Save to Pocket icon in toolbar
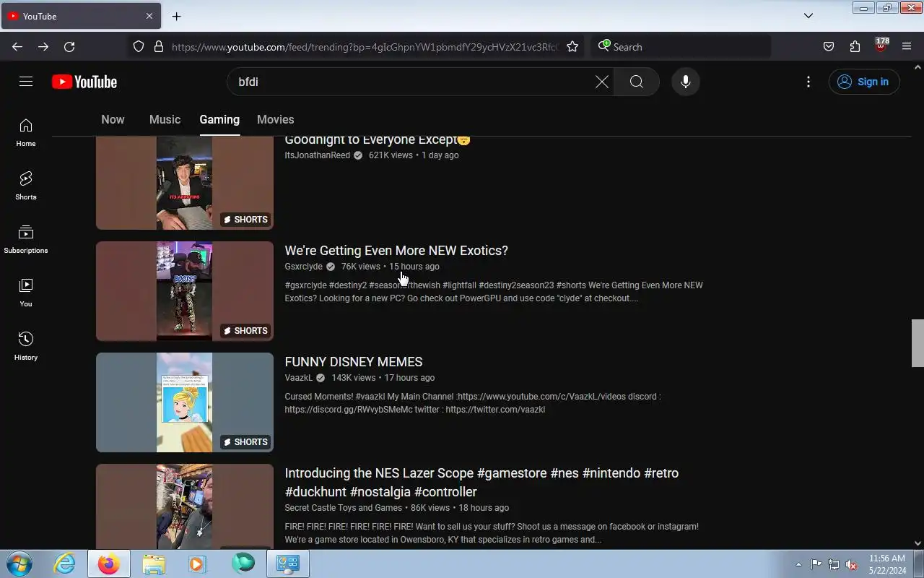Screen dimensions: 924x578 [x=829, y=47]
